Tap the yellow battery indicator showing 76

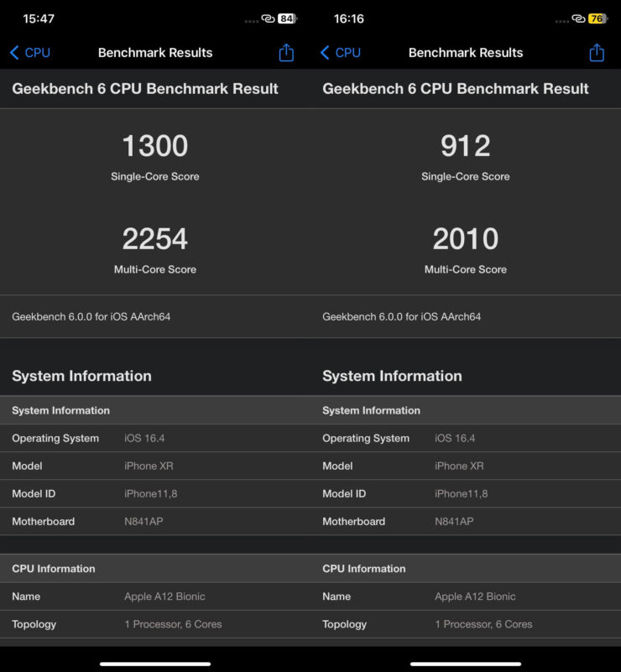598,18
